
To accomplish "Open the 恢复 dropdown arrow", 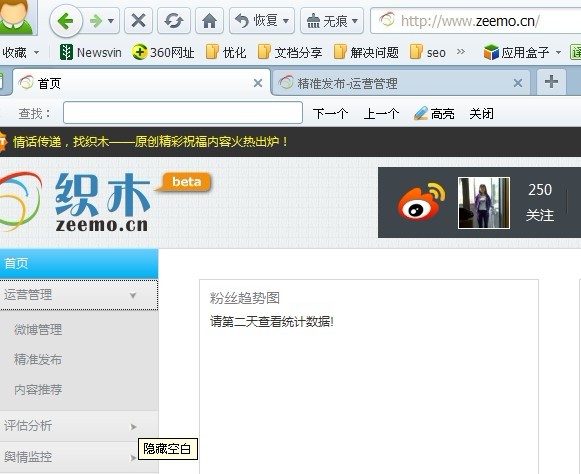I will 286,21.
